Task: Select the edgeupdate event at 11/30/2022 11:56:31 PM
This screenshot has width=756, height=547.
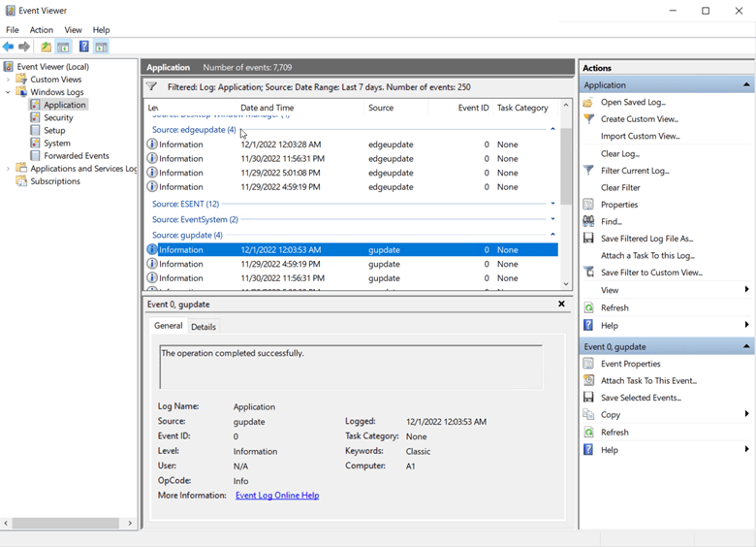Action: [352, 159]
